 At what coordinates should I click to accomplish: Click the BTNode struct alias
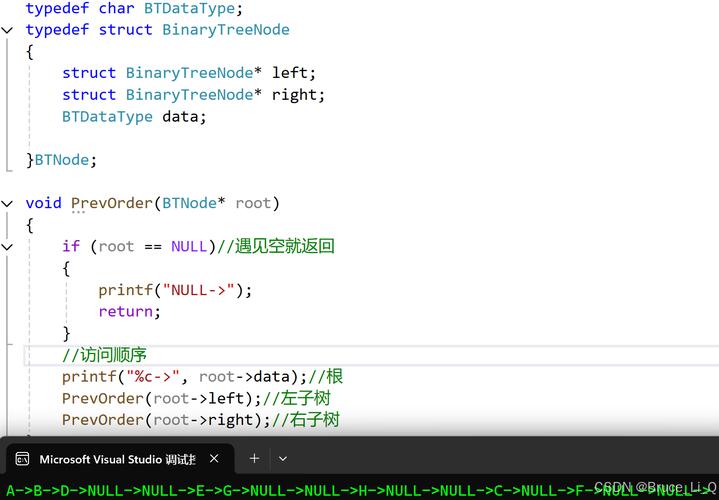click(61, 160)
